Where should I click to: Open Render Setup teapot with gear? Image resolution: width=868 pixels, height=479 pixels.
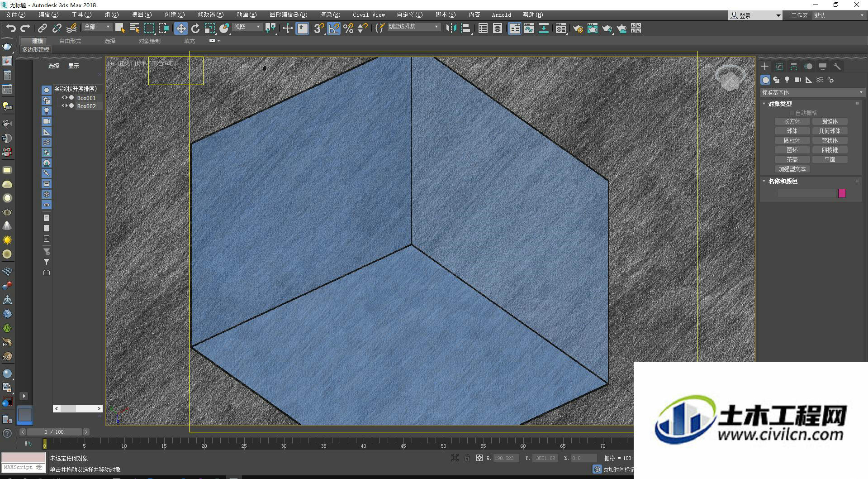tap(578, 29)
